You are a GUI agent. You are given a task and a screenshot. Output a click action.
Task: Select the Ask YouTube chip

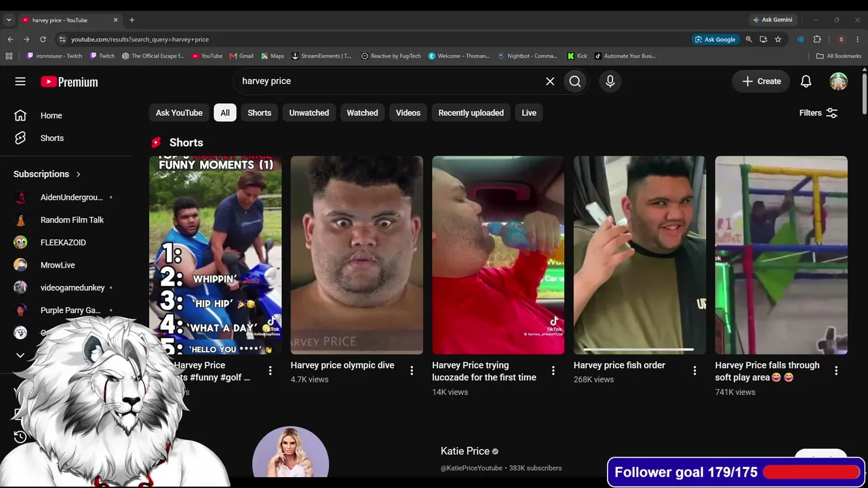pyautogui.click(x=179, y=113)
